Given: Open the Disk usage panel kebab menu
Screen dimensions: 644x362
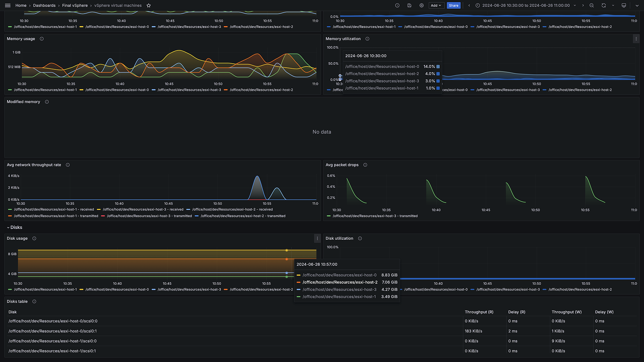Looking at the screenshot, I should pyautogui.click(x=317, y=238).
